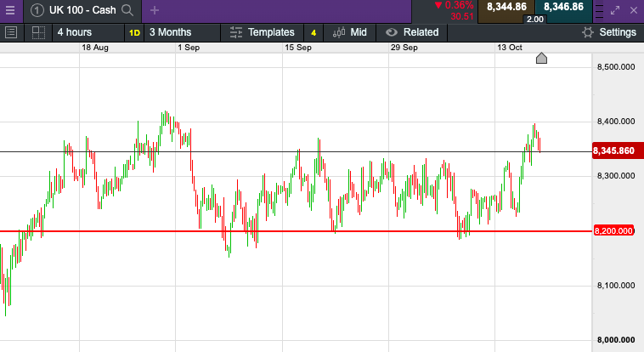Screen dimensions: 644x352
Task: Click the 30.51 points change value
Action: [x=462, y=16]
